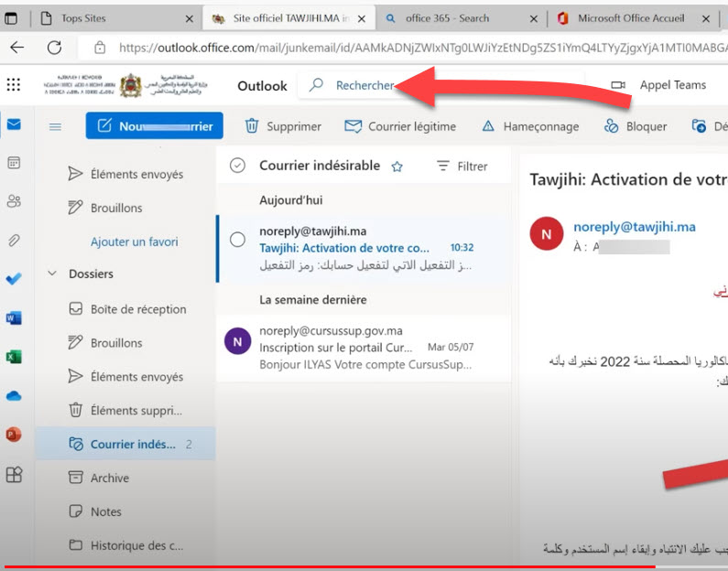Open Éléments envoyés under Dossiers
Image resolution: width=728 pixels, height=571 pixels.
point(125,377)
